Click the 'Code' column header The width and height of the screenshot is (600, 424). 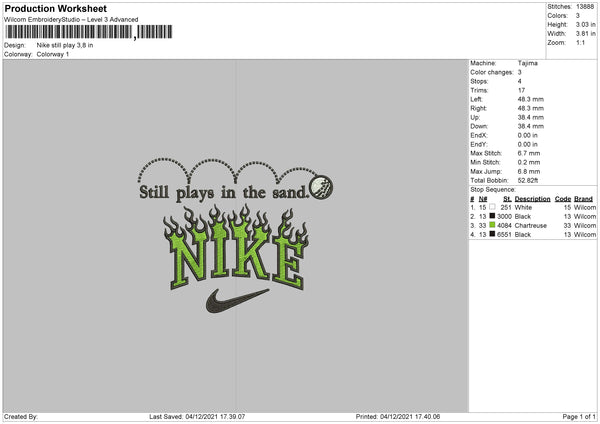click(x=563, y=199)
